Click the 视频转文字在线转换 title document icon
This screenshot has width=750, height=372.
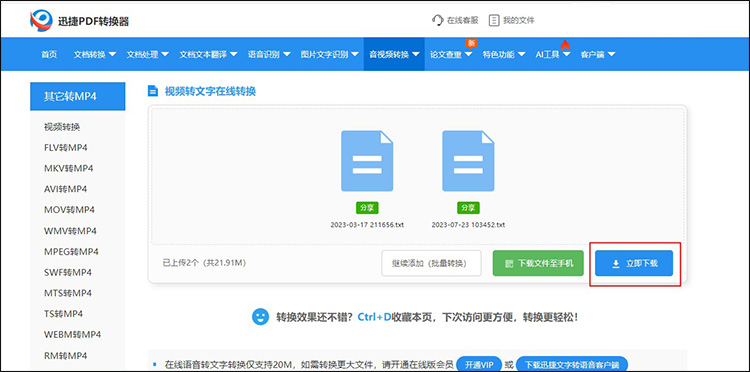point(153,91)
